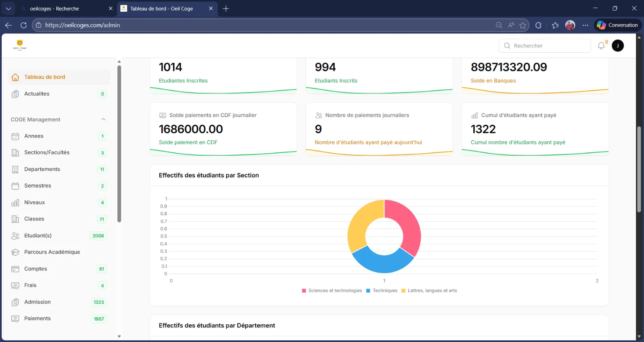Screen dimensions: 644x342
Task: Open the notifications bell icon
Action: coord(601,46)
